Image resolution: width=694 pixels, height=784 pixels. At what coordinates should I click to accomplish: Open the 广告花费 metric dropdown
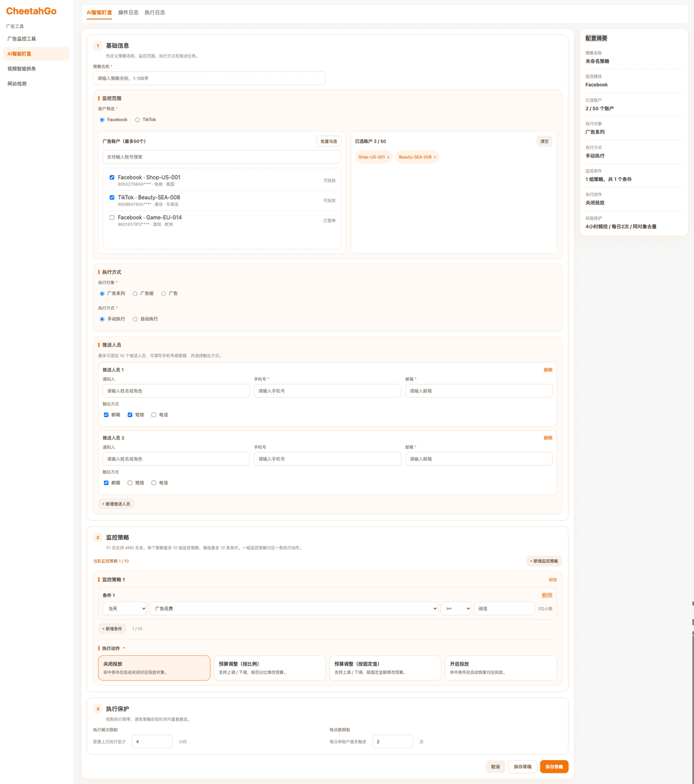pos(294,609)
